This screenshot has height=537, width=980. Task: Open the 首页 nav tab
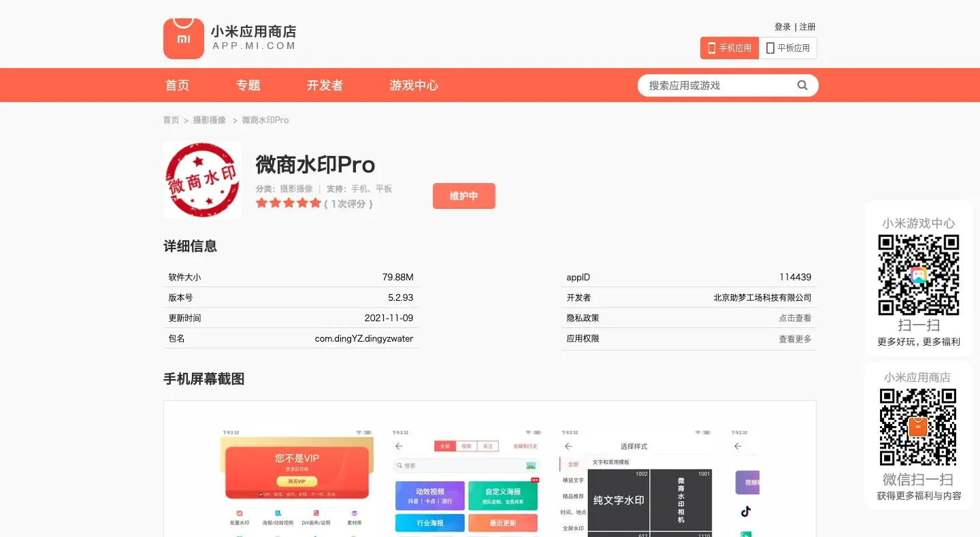tap(178, 85)
